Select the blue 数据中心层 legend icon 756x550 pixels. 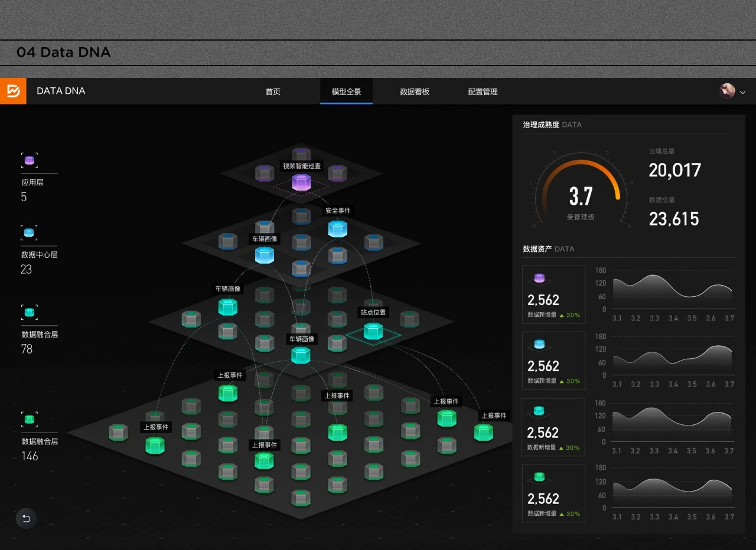29,233
